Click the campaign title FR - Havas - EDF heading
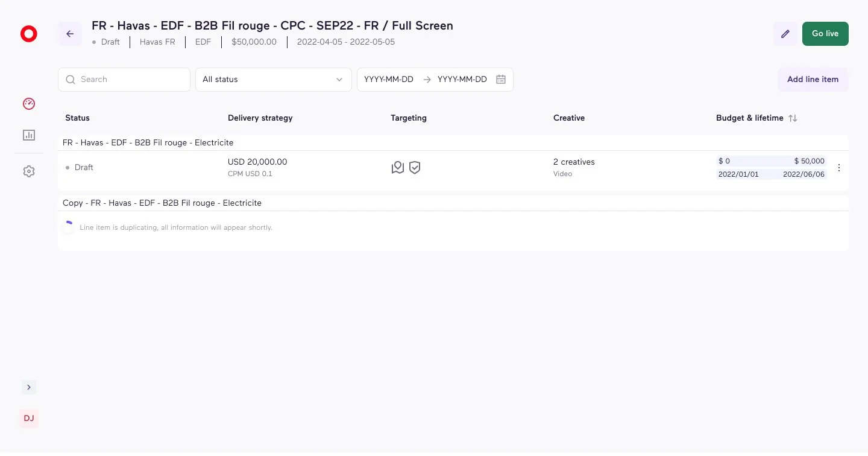 [272, 26]
